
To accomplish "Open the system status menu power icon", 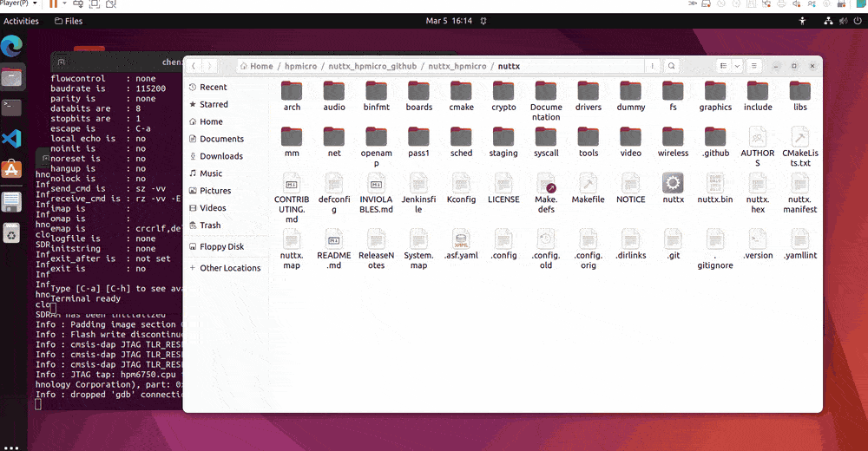I will click(852, 21).
